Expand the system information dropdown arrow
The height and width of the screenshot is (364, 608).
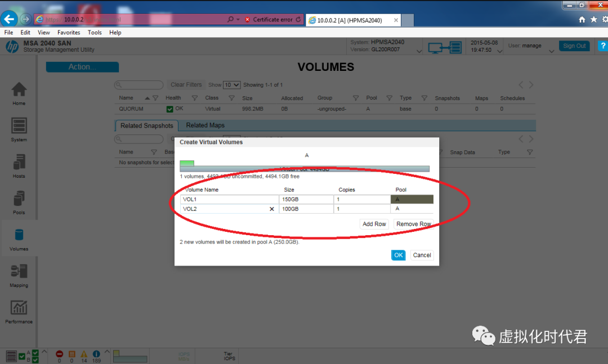coord(419,51)
